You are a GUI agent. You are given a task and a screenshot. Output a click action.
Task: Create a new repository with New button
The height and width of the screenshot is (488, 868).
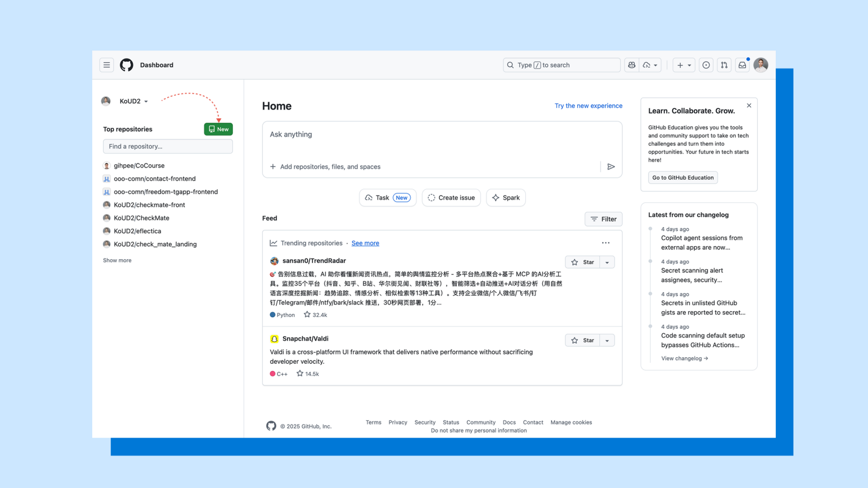219,129
